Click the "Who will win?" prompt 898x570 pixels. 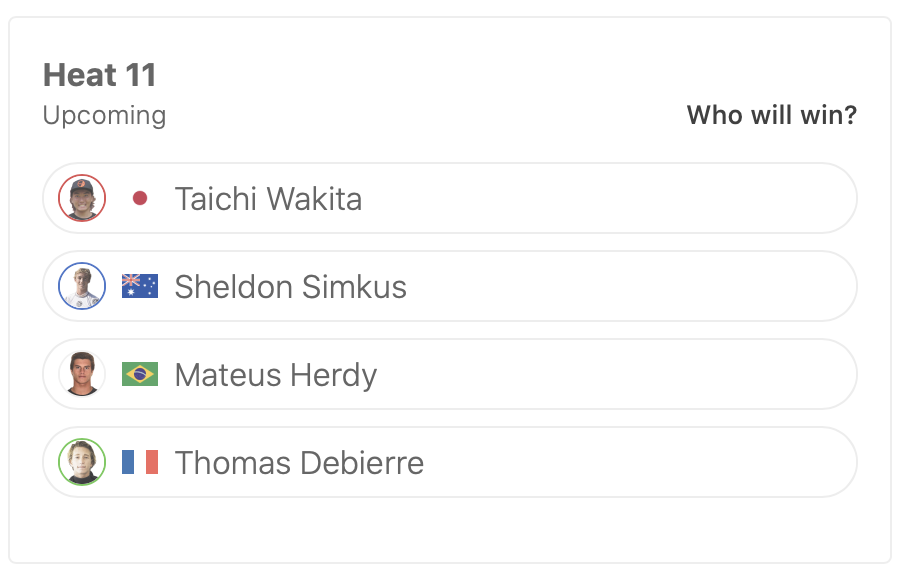tap(771, 115)
